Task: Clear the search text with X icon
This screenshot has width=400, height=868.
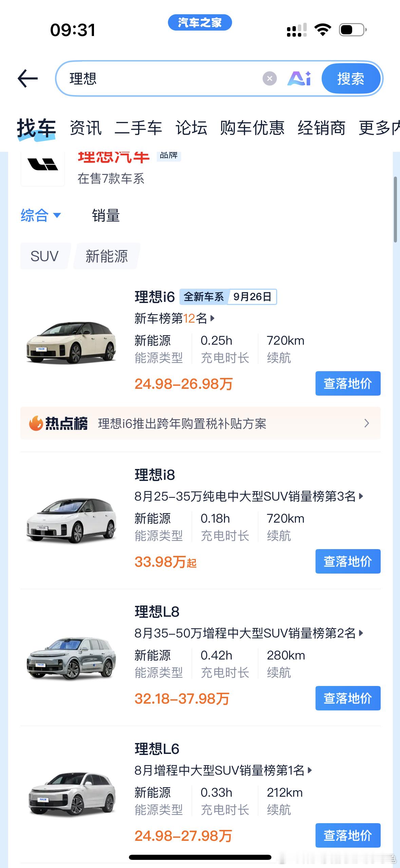Action: [269, 79]
